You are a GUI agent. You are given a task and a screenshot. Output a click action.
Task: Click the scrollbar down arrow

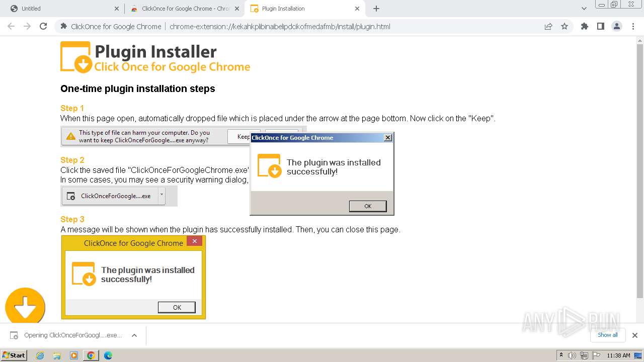click(x=640, y=319)
